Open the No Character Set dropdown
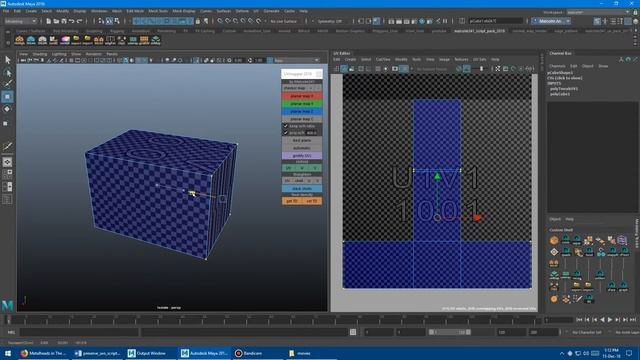The width and height of the screenshot is (640, 360). point(587,333)
